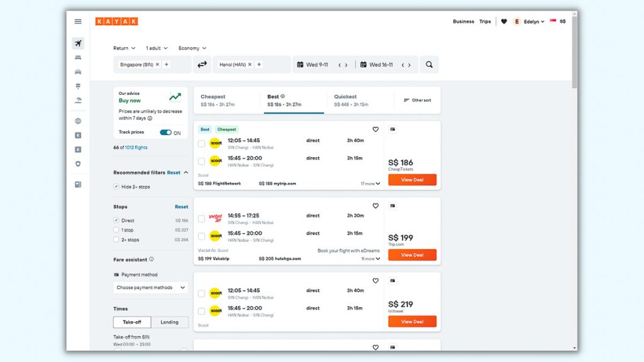Screen dimensions: 644x362
Task: Go to next day for Wed 9-11
Action: pos(347,65)
